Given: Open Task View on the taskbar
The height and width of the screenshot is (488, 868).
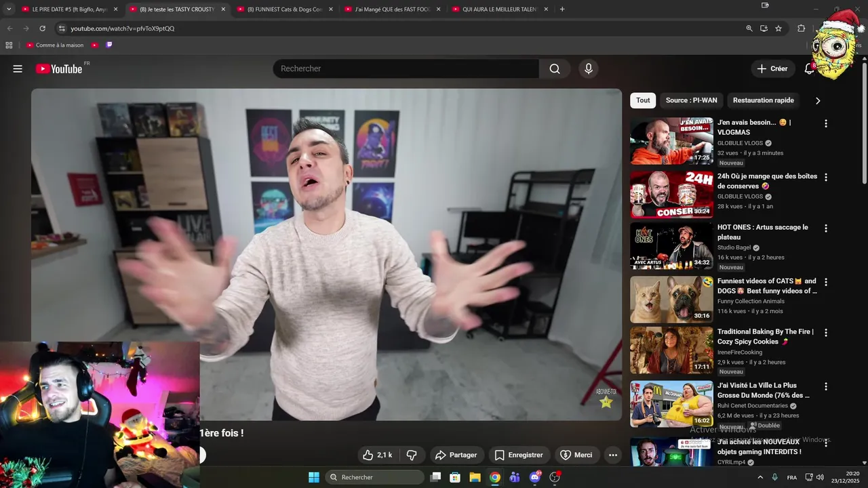Looking at the screenshot, I should (x=435, y=477).
